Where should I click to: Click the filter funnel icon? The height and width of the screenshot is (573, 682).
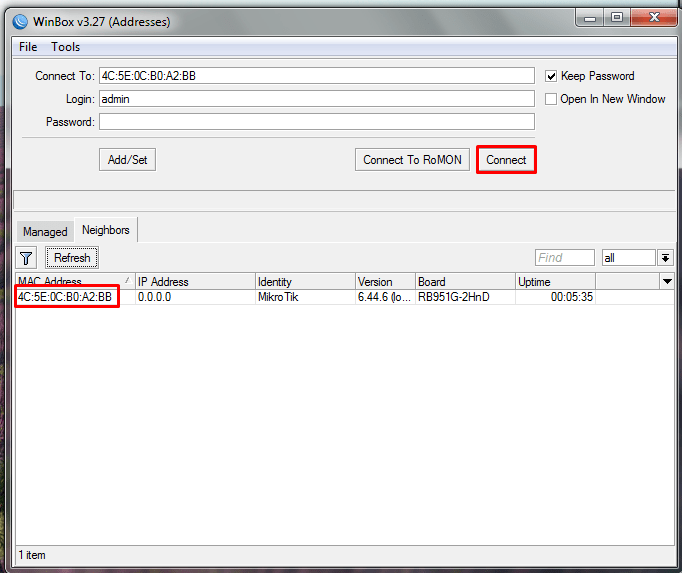27,258
